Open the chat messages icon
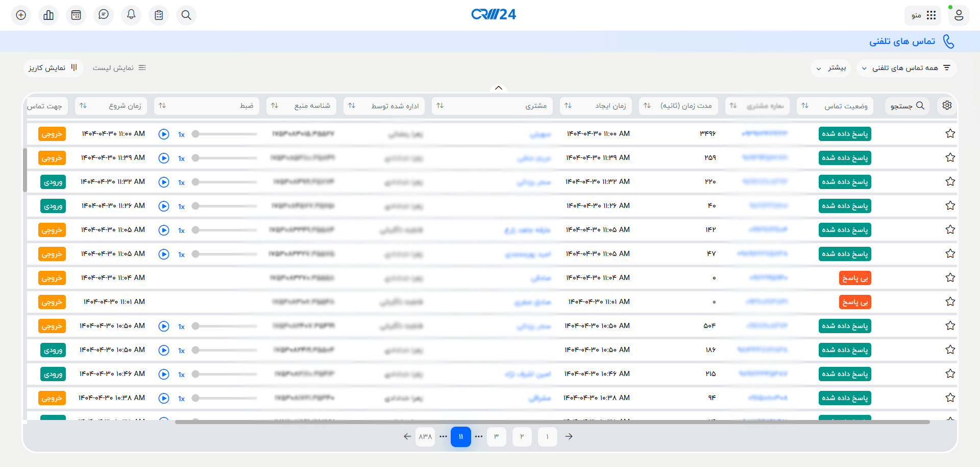Image resolution: width=980 pixels, height=467 pixels. point(104,15)
